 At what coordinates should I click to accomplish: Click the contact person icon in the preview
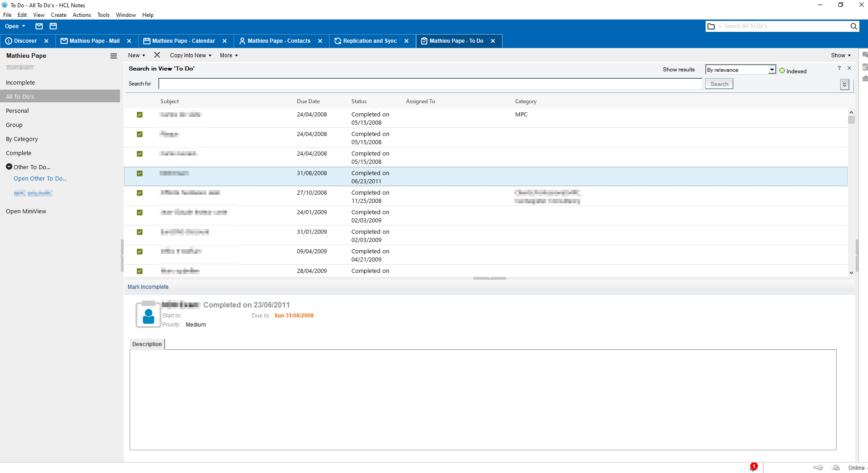click(x=148, y=315)
